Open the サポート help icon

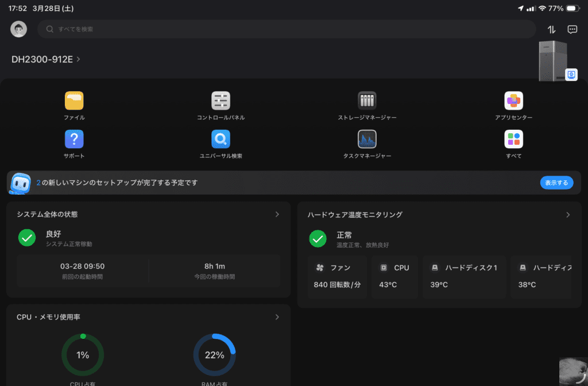74,140
